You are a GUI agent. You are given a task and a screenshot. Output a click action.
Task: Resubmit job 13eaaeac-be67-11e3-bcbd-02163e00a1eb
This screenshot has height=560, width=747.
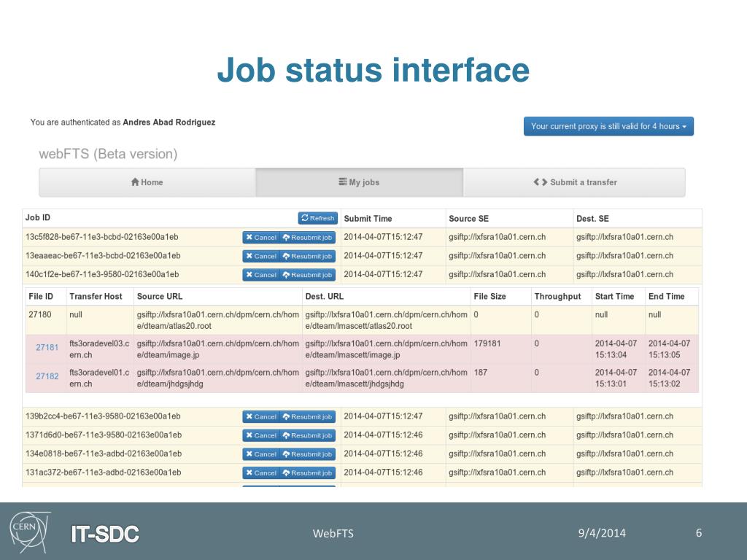point(307,256)
